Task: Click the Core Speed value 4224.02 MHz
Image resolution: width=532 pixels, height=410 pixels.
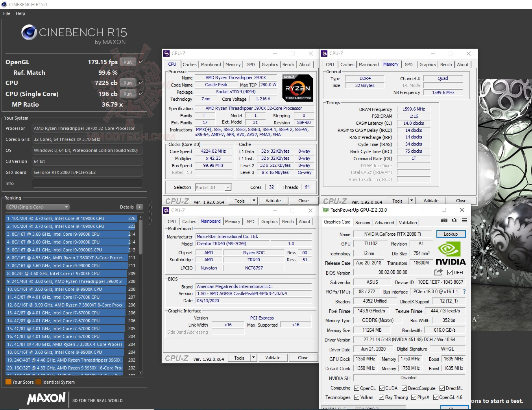Action: (214, 151)
